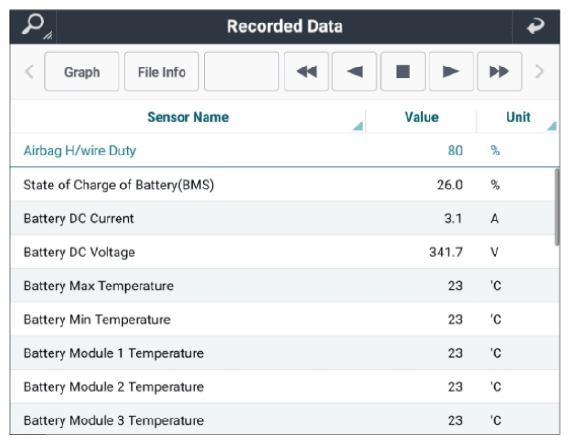
Task: Open the Graph view
Action: pos(82,71)
